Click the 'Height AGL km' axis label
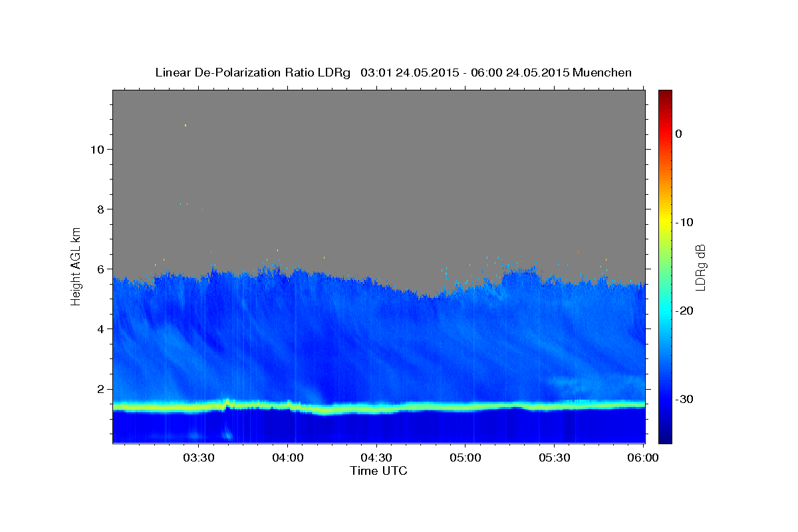The width and height of the screenshot is (798, 532). tap(76, 266)
